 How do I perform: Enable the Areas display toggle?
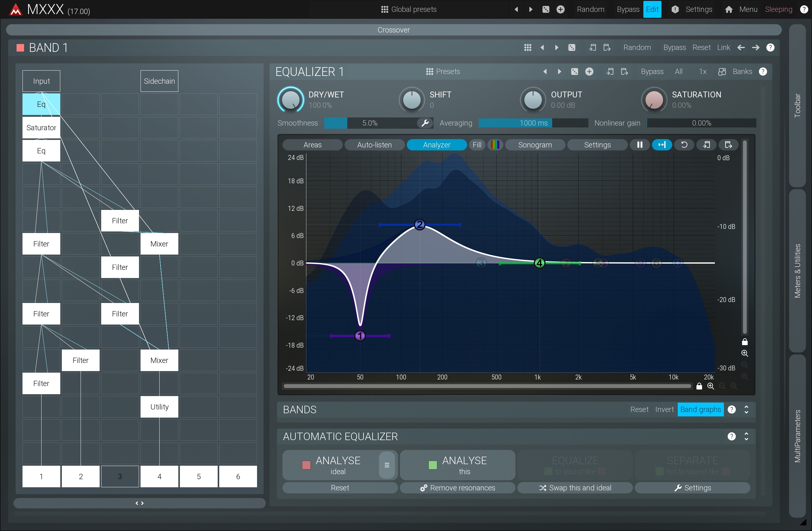point(312,145)
